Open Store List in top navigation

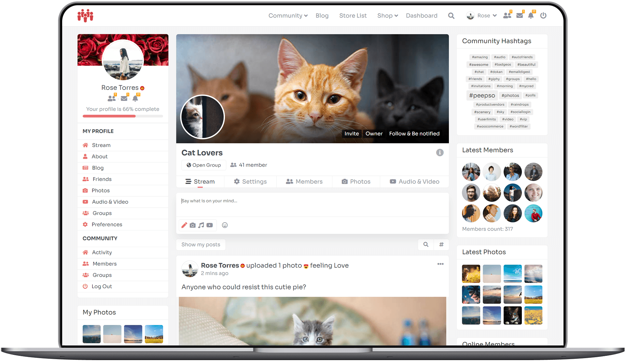click(x=353, y=16)
